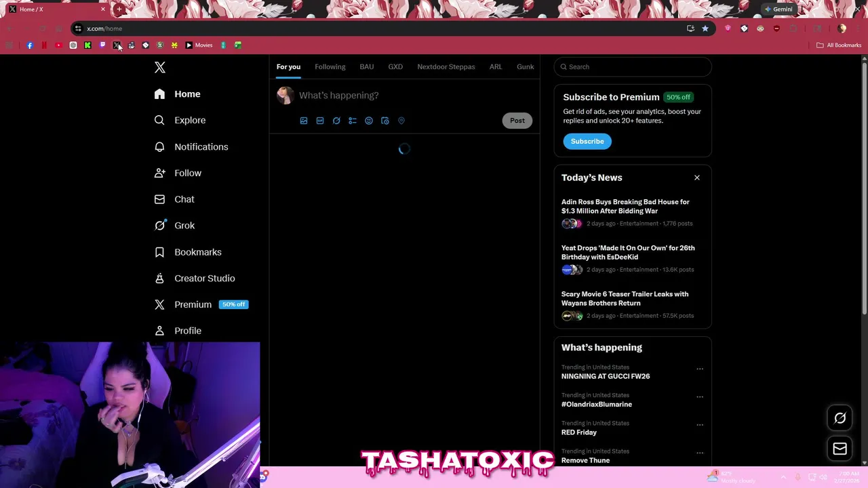Switch to the For you tab
Viewport: 868px width, 488px height.
click(x=288, y=66)
